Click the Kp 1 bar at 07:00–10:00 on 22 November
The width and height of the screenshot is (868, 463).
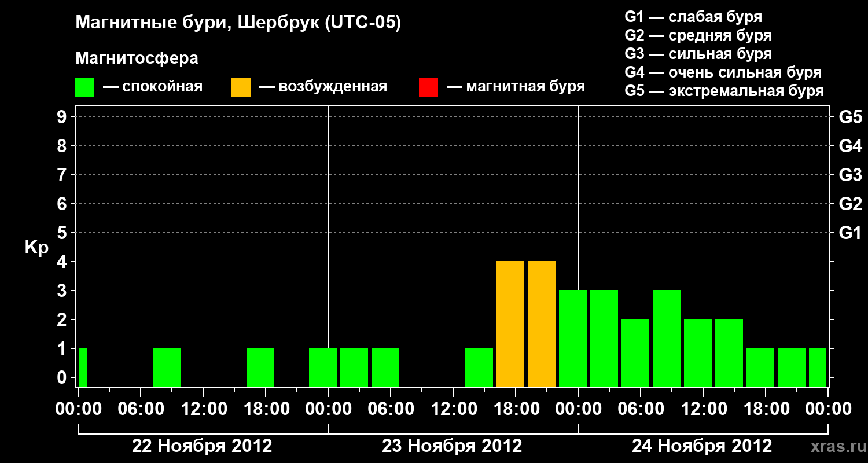[167, 368]
